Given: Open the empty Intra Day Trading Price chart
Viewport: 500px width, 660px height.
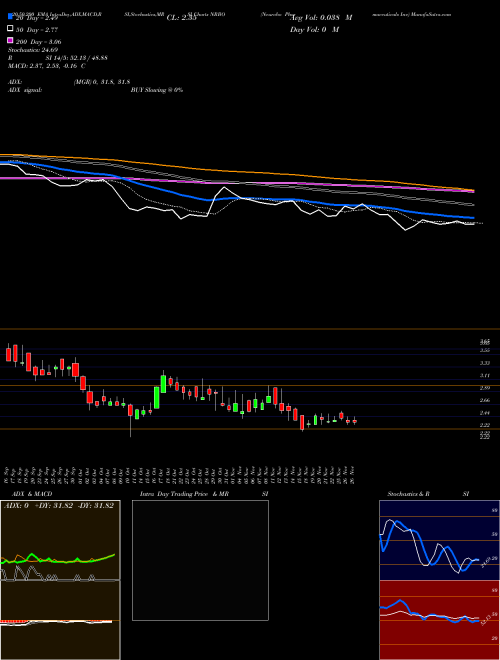Looking at the screenshot, I should pos(200,560).
